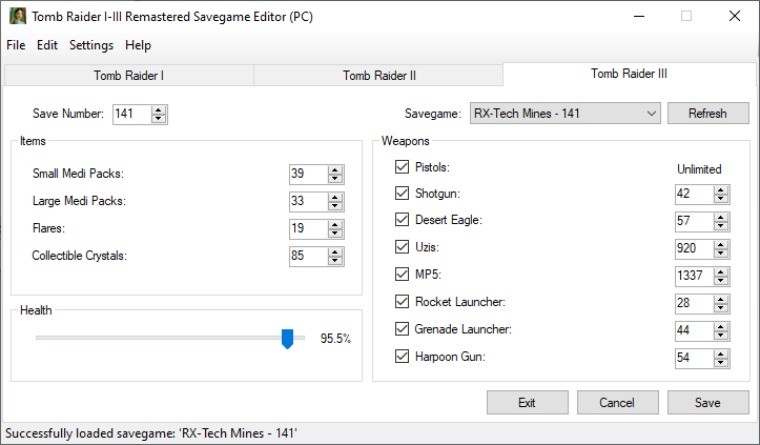Viewport: 760px width, 445px height.
Task: Click the Shotgun ammo field showing 42
Action: pos(694,194)
